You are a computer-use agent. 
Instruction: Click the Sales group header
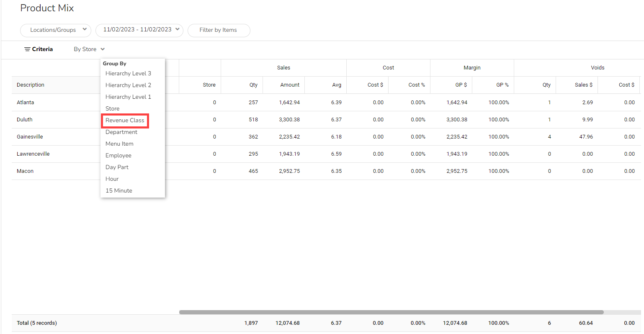pyautogui.click(x=283, y=68)
